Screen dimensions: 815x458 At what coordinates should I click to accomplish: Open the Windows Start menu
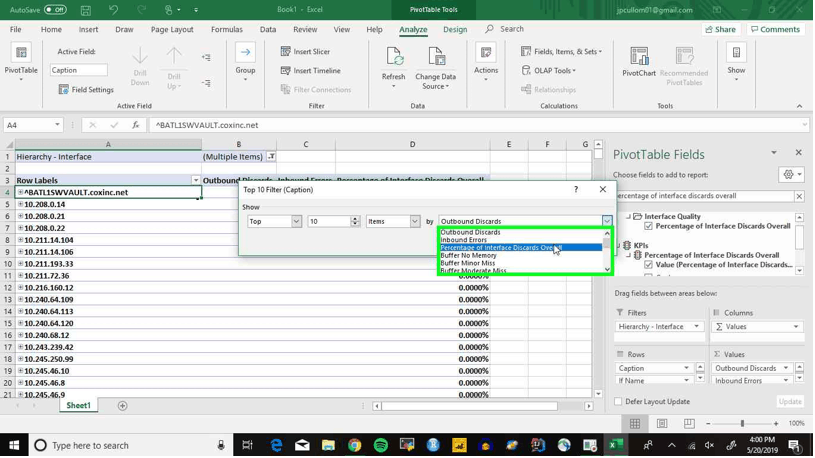click(x=14, y=445)
